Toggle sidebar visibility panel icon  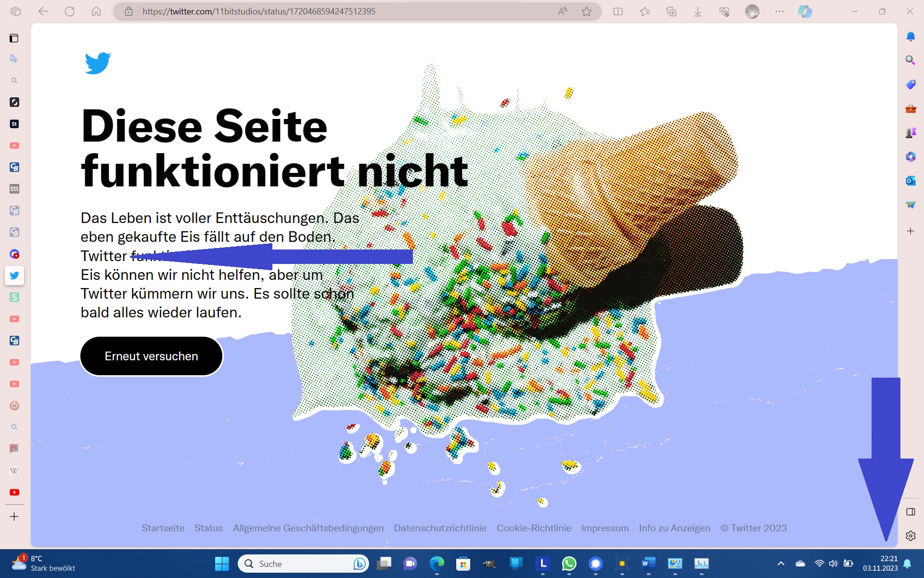point(910,512)
